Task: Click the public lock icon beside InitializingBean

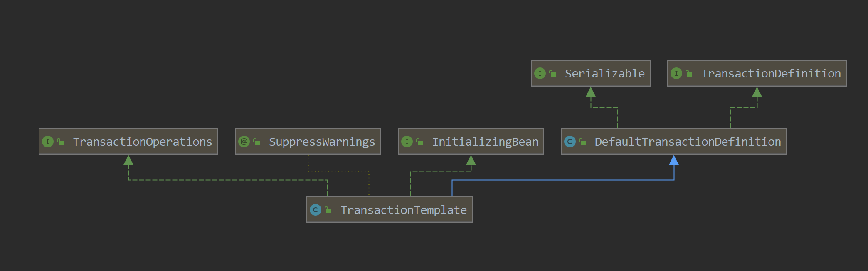Action: tap(420, 142)
